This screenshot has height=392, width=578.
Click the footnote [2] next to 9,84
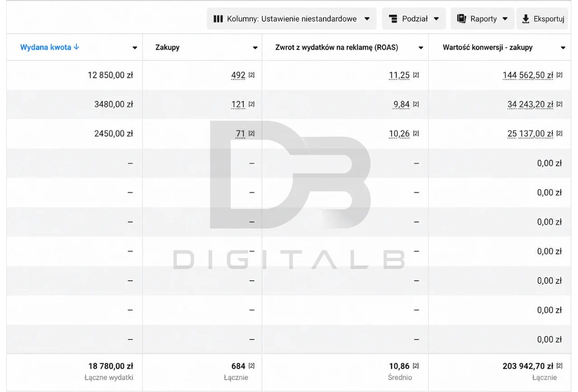coord(416,104)
